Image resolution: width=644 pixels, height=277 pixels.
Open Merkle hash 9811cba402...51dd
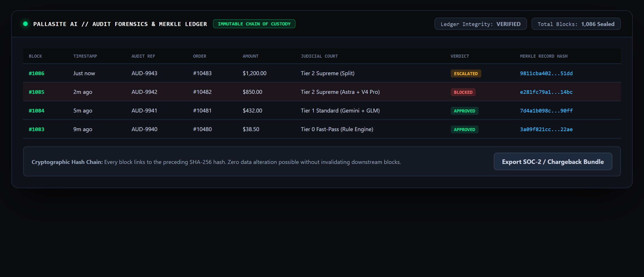(x=546, y=73)
